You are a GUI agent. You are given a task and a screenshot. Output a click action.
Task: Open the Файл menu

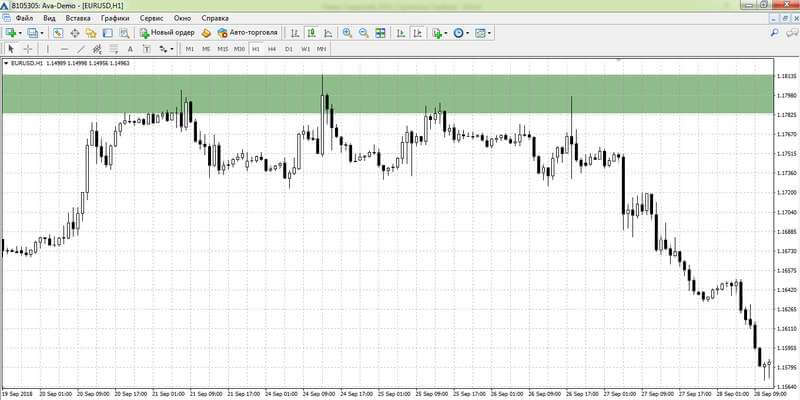pos(24,18)
